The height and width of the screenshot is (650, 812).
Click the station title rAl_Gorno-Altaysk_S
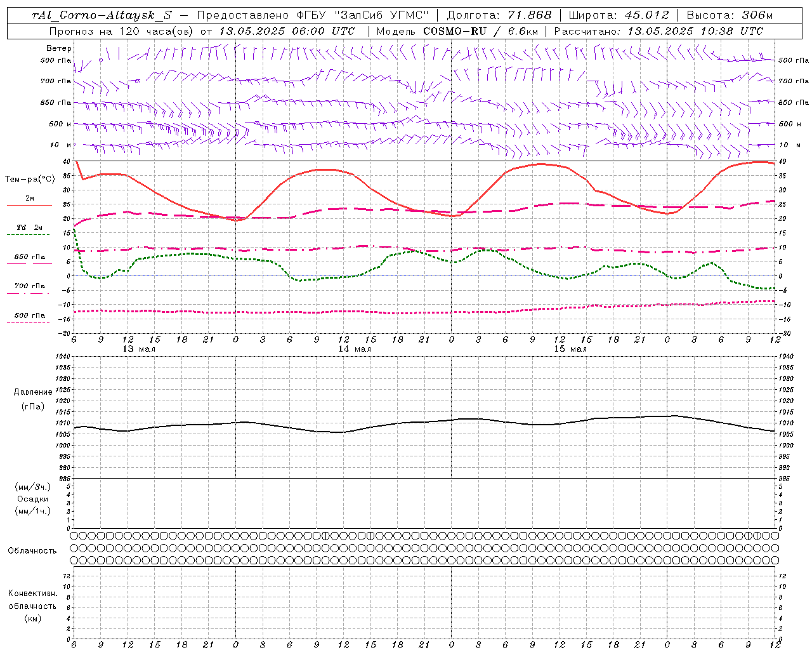click(101, 15)
